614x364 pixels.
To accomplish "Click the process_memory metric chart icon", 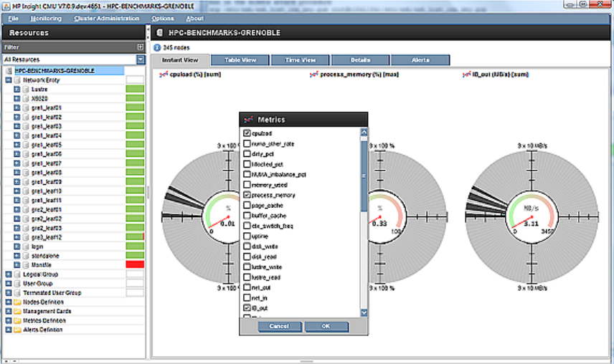I will pos(313,74).
